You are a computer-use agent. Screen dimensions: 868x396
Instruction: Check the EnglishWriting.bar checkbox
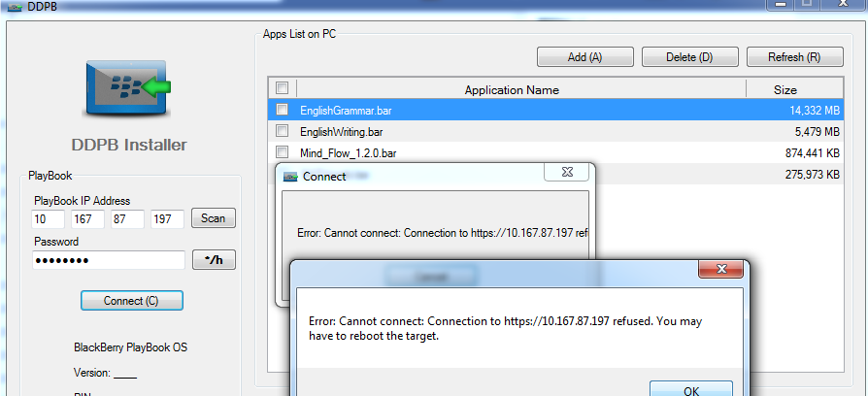coord(283,131)
